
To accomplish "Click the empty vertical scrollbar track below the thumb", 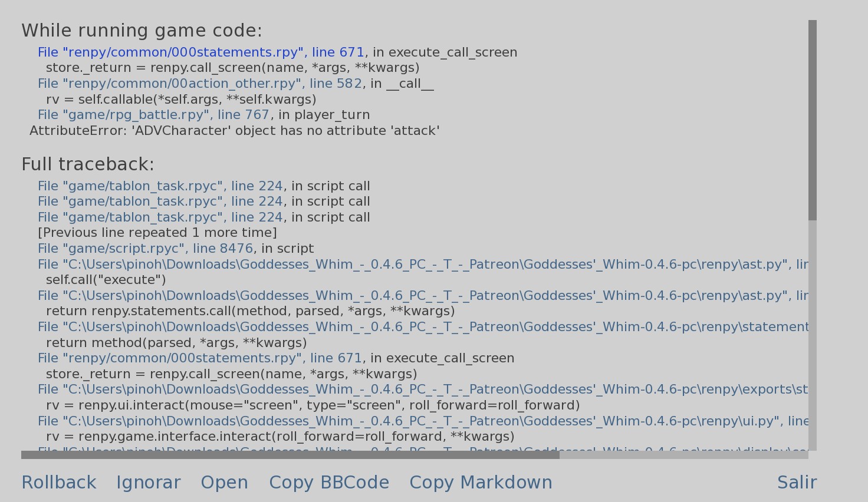I will (813, 335).
